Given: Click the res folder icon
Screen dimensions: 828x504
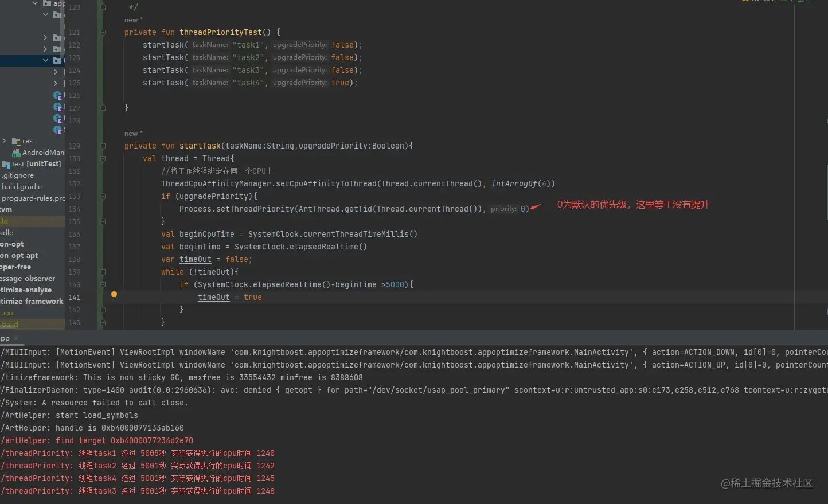Looking at the screenshot, I should click(16, 141).
